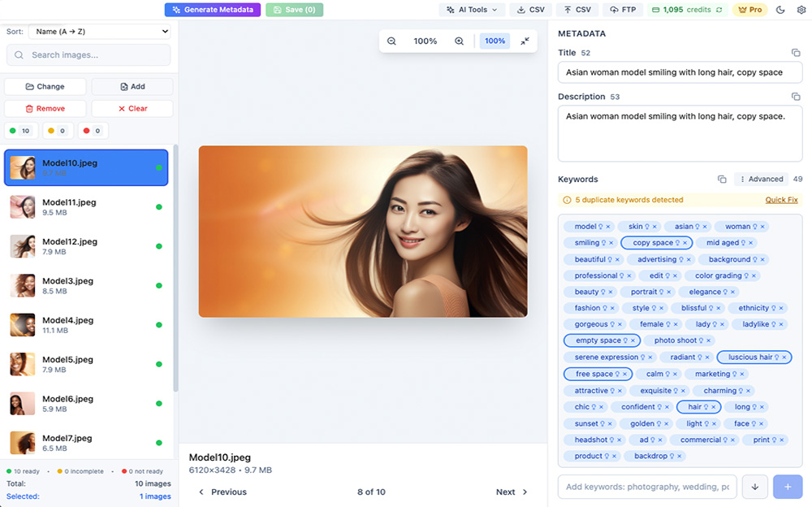Go to the Next image
This screenshot has width=812, height=507.
pos(512,492)
